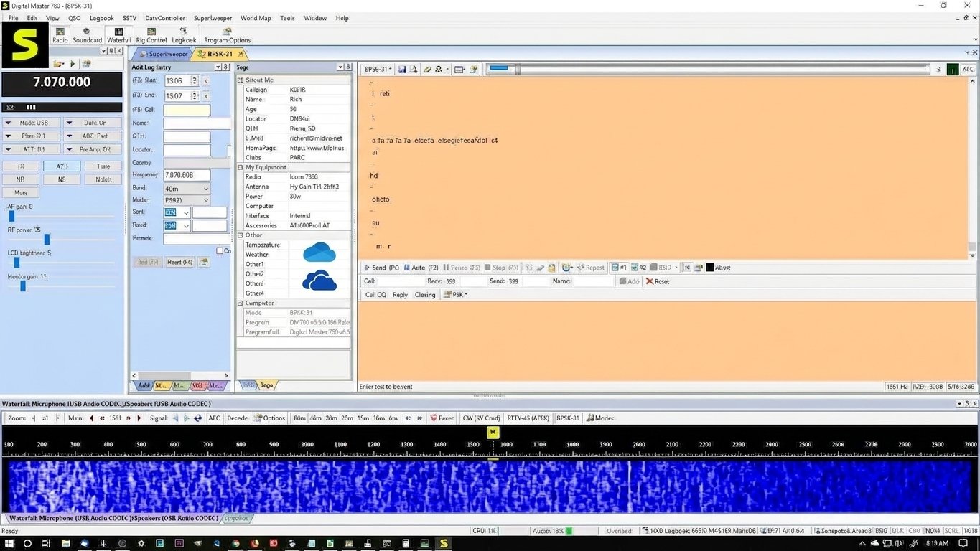Toggle the Notch button

coord(103,179)
